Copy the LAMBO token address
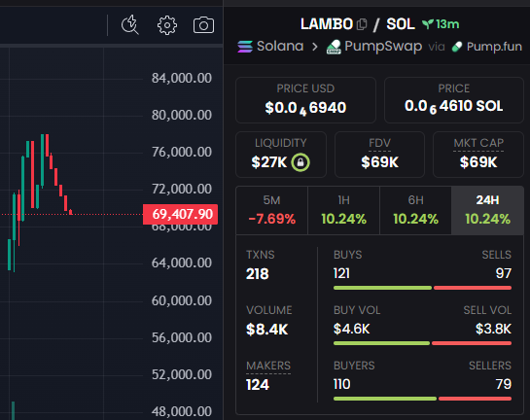The height and width of the screenshot is (420, 530). (362, 24)
